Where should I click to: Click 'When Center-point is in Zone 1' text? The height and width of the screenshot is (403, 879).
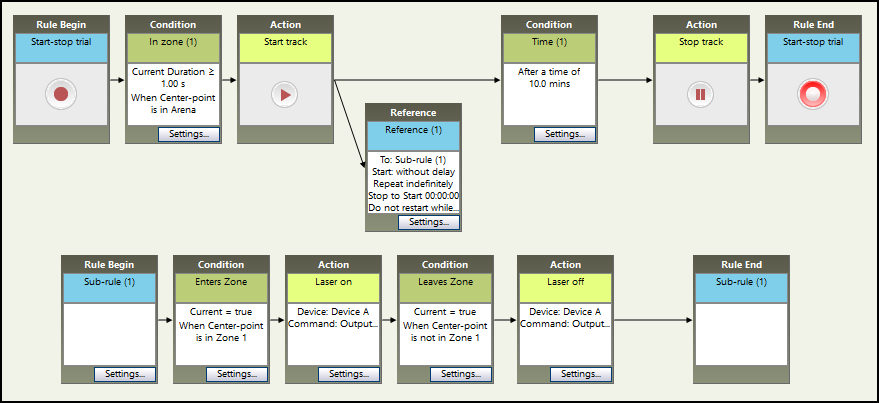[x=221, y=331]
